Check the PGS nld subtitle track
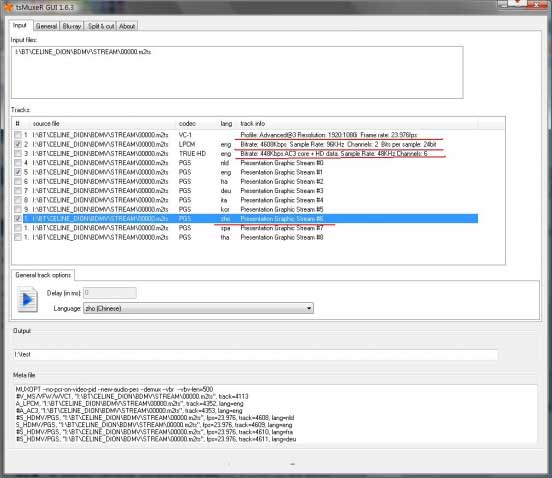This screenshot has width=552, height=478. point(18,163)
